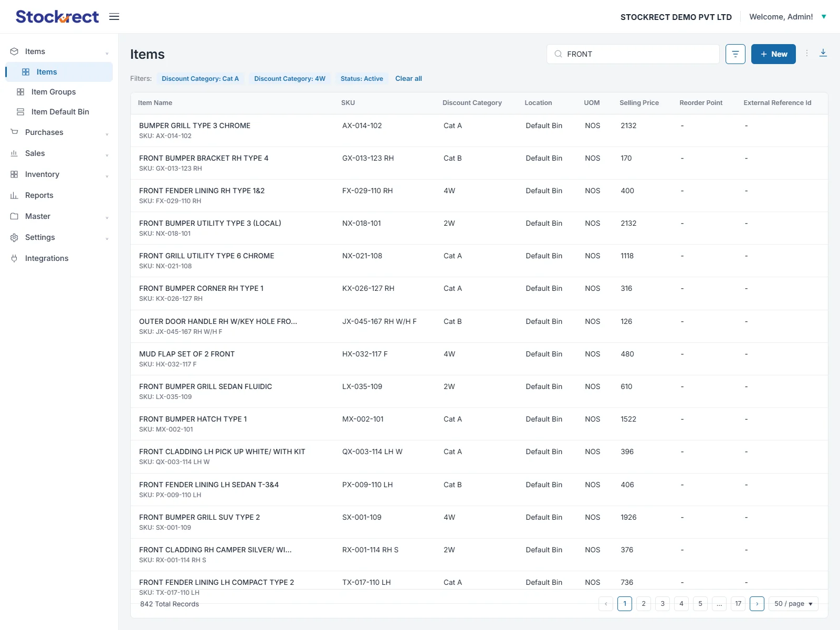Open the three-dot more options menu
This screenshot has width=840, height=630.
pyautogui.click(x=807, y=53)
